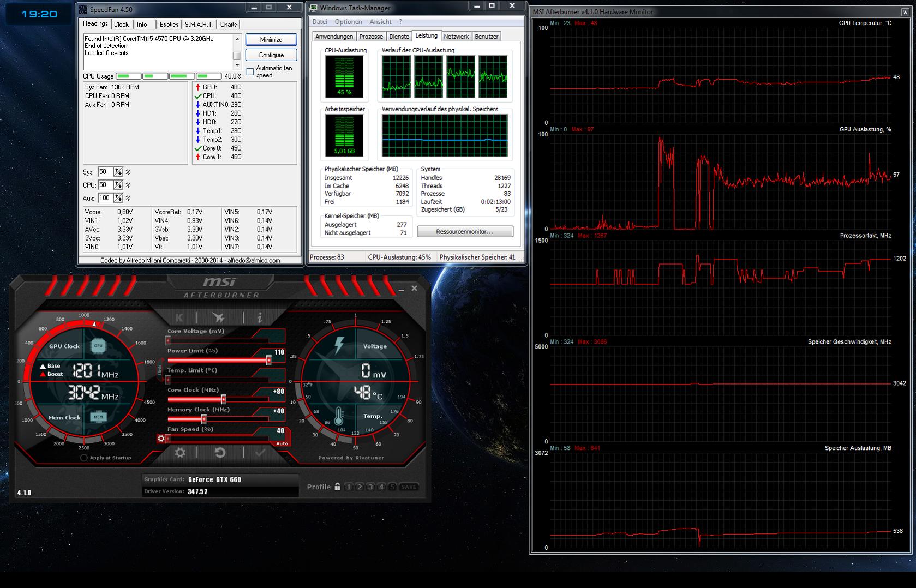Screen dimensions: 916x588
Task: Minimize the MSI Afterburner skin window
Action: [402, 289]
